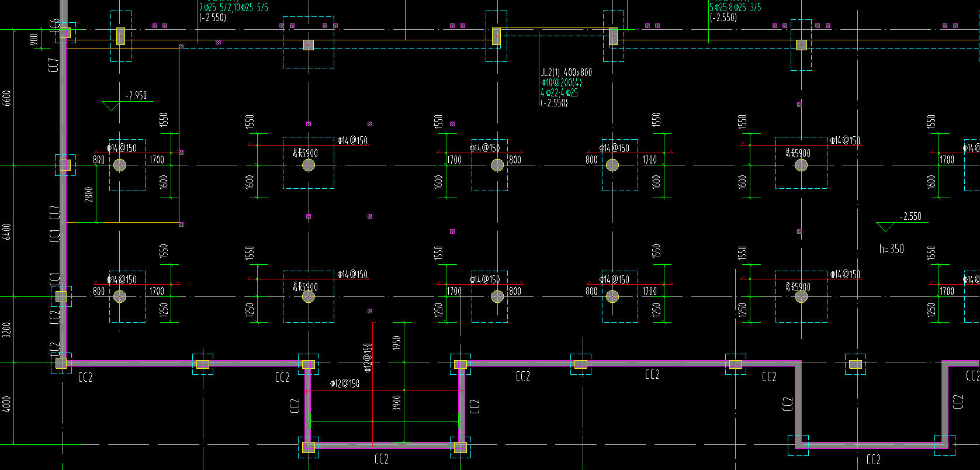
Task: Select the 900 dimension text
Action: pos(34,40)
